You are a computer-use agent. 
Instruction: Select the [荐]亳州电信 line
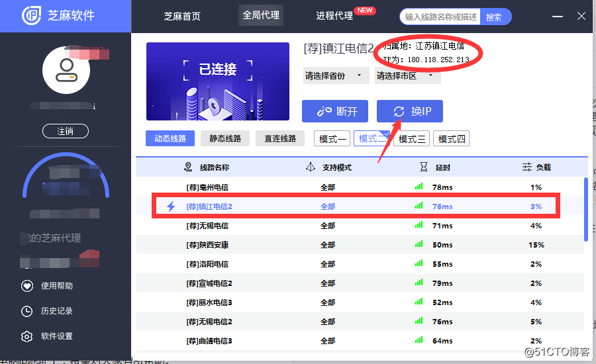(x=360, y=187)
